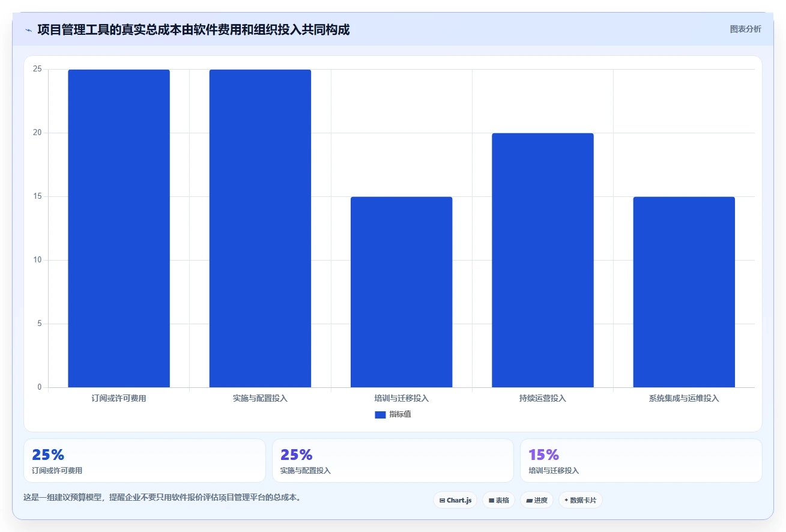
Task: Click the 订阅或许可费用 bar in the chart
Action: click(119, 228)
